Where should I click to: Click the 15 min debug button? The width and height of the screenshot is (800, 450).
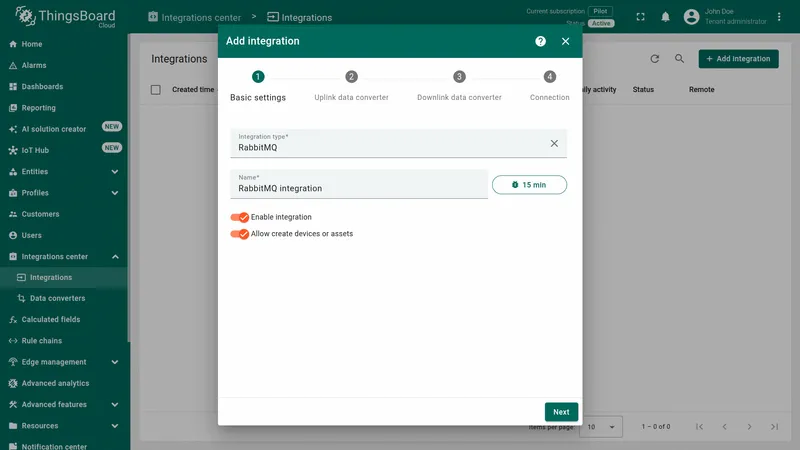(x=529, y=185)
